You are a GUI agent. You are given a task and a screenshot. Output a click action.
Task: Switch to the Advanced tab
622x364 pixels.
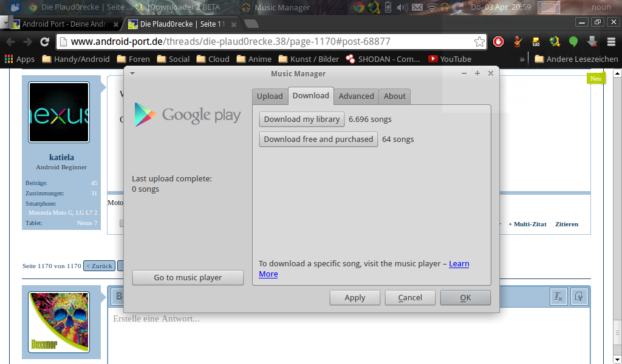pos(356,96)
